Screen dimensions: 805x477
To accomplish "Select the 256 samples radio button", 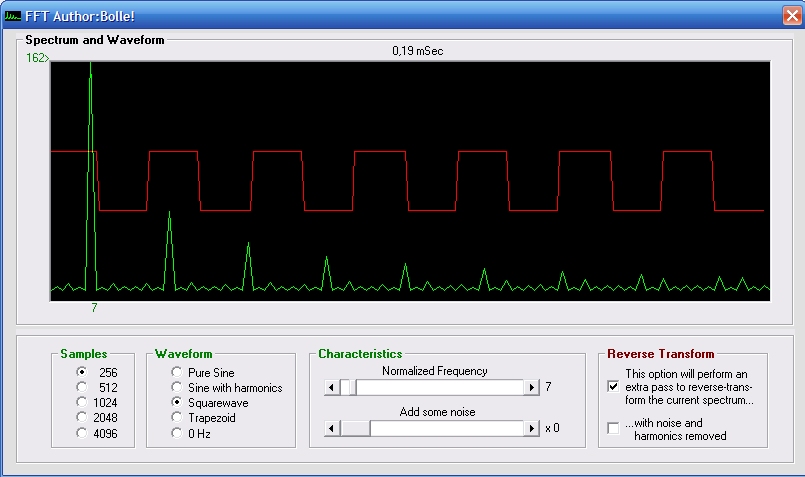I will pyautogui.click(x=82, y=371).
